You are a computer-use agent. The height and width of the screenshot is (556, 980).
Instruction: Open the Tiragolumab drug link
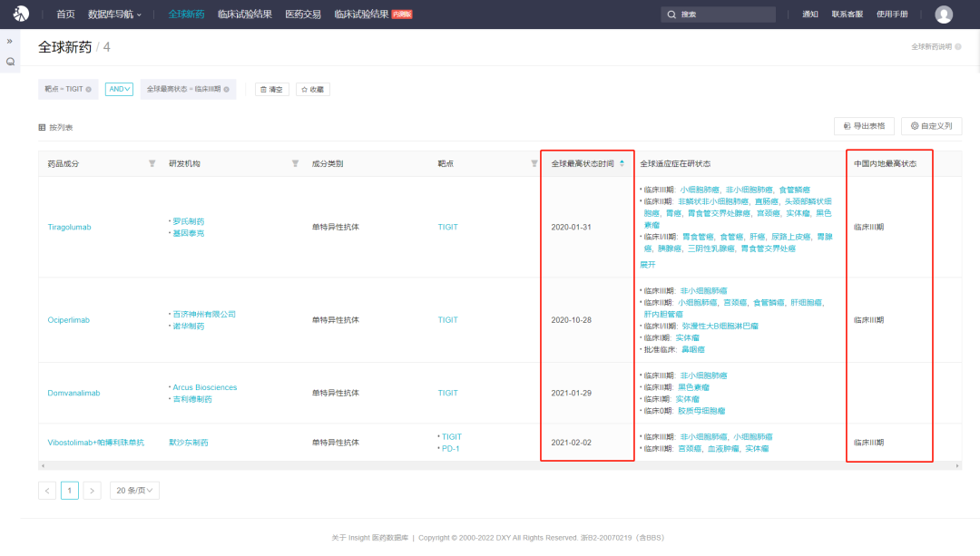click(x=69, y=228)
